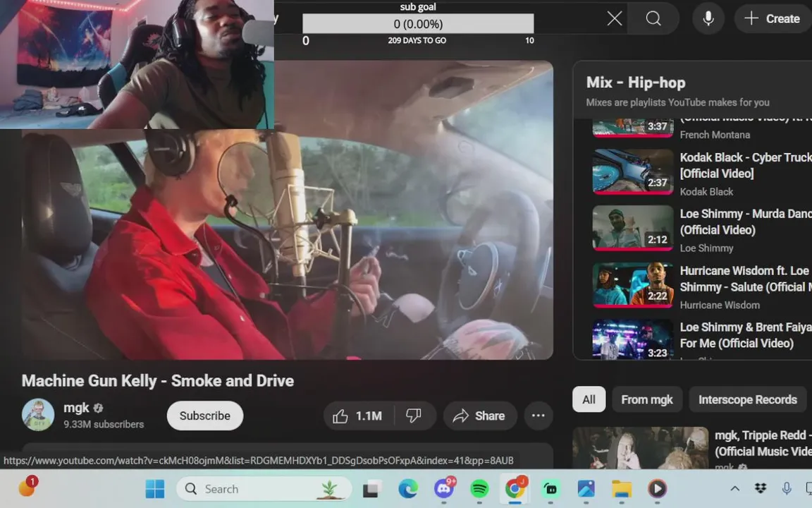Image resolution: width=812 pixels, height=508 pixels.
Task: Open File Explorer from the taskbar
Action: point(622,489)
